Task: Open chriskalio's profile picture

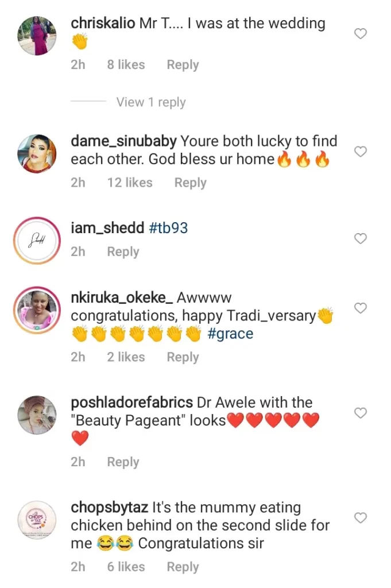Action: click(37, 36)
